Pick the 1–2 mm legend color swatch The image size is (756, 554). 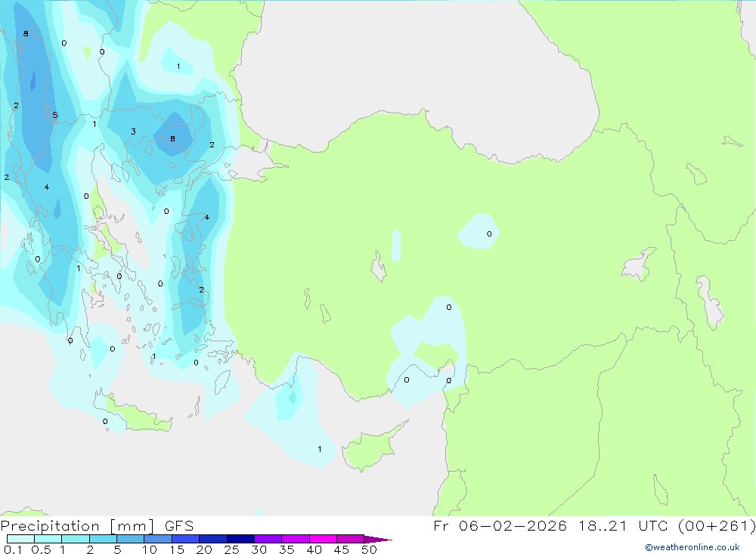click(76, 539)
